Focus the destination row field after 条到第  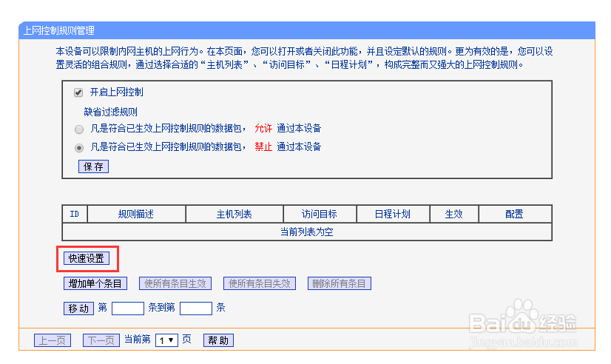point(196,309)
